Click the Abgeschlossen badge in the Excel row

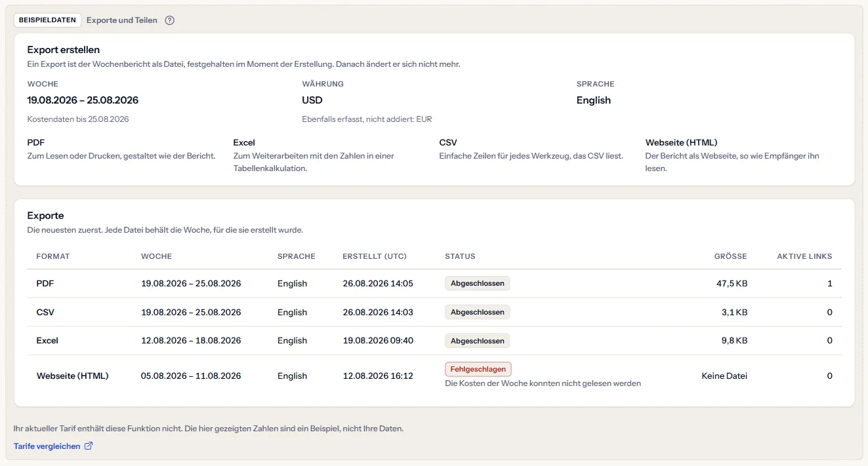coord(478,341)
